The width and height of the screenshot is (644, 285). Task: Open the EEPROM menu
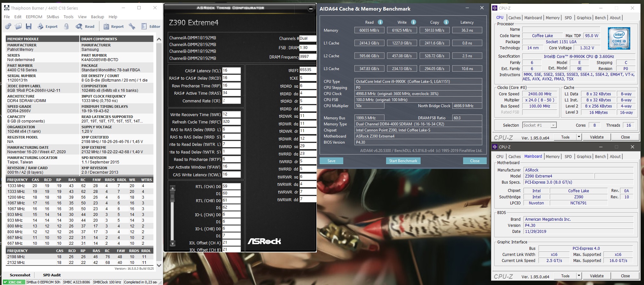(34, 17)
